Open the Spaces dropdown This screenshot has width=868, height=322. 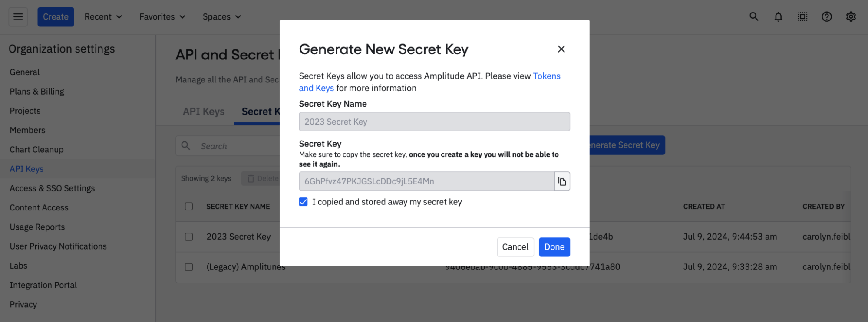221,17
